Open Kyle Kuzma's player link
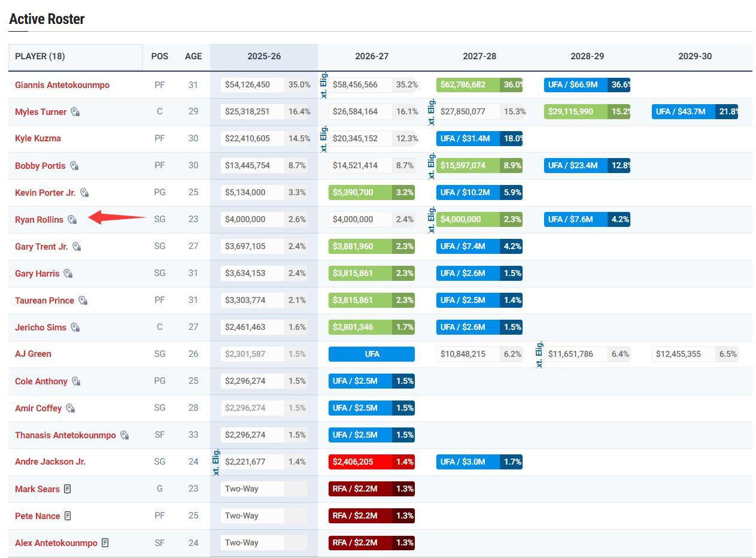The width and height of the screenshot is (756, 558). 38,138
